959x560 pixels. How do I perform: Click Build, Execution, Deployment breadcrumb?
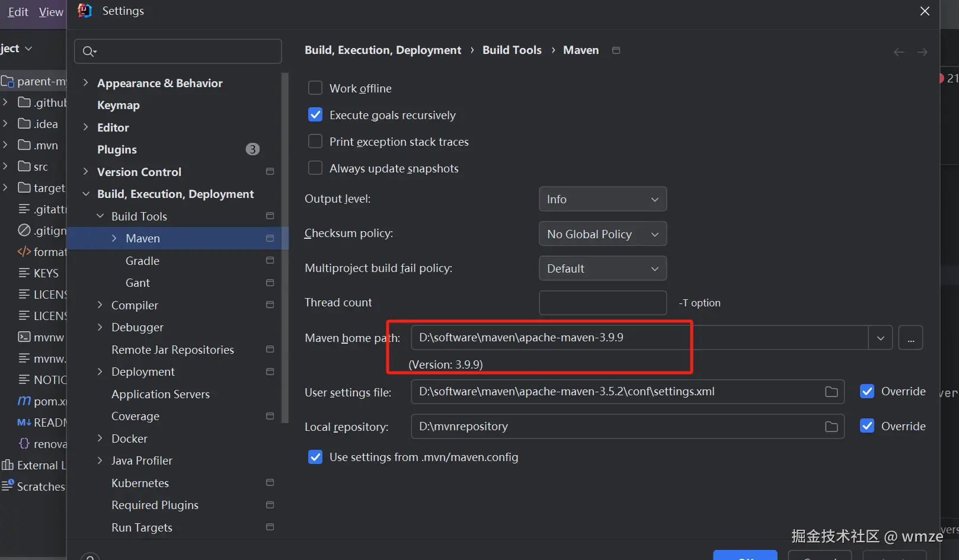(x=383, y=50)
